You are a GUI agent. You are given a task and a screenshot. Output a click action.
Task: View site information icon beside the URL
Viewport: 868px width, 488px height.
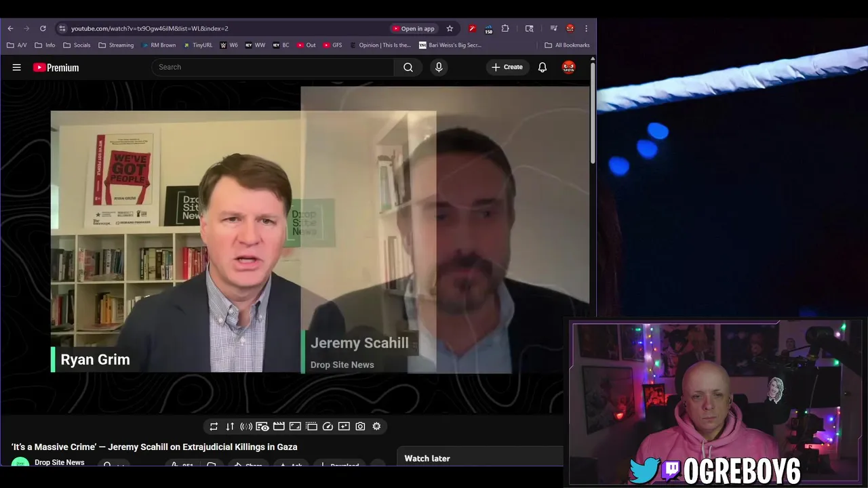[62, 28]
